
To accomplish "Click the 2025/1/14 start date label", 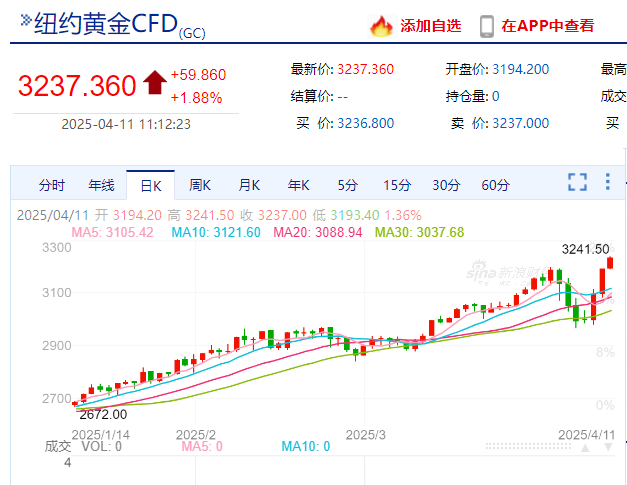I will point(101,435).
